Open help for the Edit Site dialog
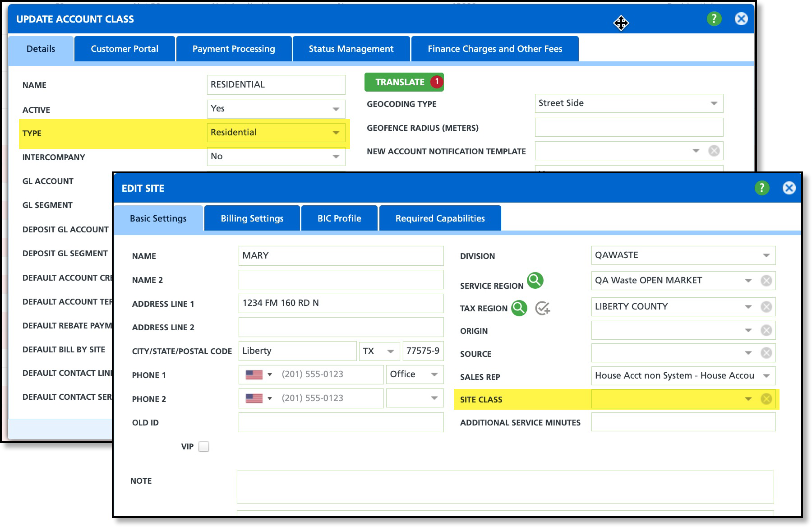This screenshot has width=812, height=527. (x=761, y=188)
